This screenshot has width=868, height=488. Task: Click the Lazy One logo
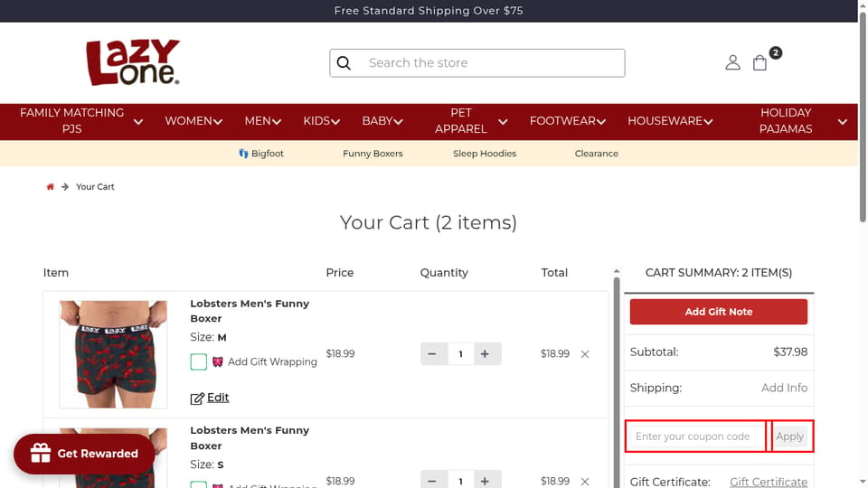[x=133, y=62]
